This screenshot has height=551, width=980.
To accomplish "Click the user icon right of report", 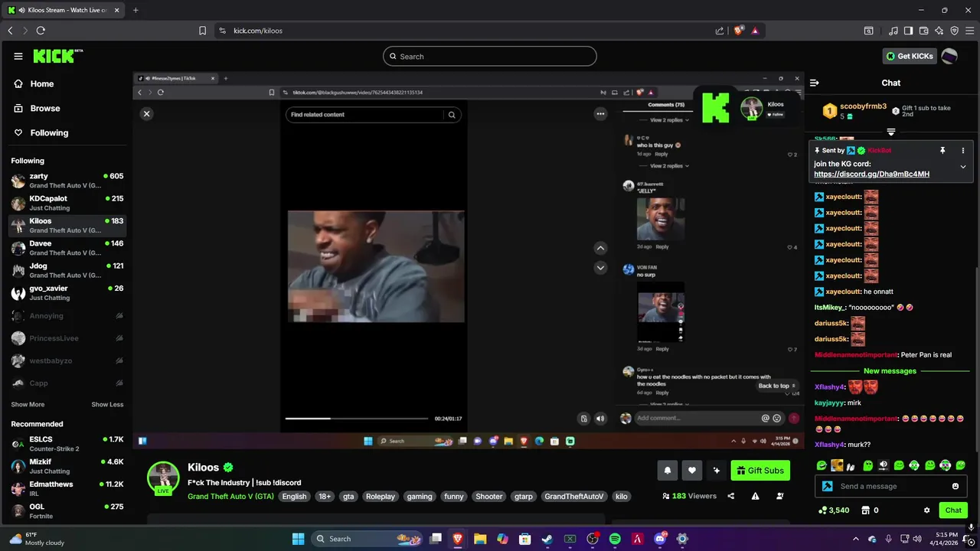I will coord(780,496).
